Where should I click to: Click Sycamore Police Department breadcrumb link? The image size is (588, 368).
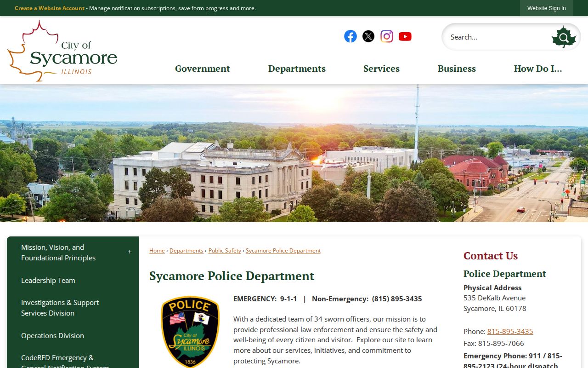coord(283,251)
